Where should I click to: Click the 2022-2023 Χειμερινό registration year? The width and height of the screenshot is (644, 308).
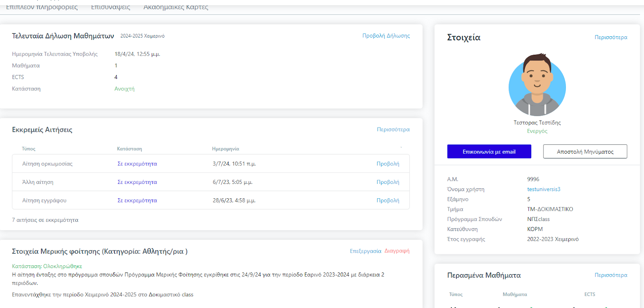553,239
